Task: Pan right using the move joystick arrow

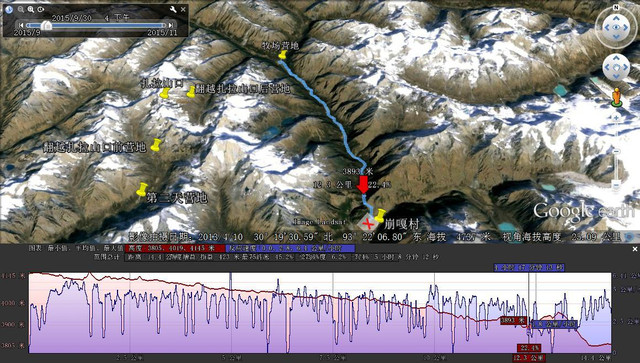Action: [x=625, y=68]
